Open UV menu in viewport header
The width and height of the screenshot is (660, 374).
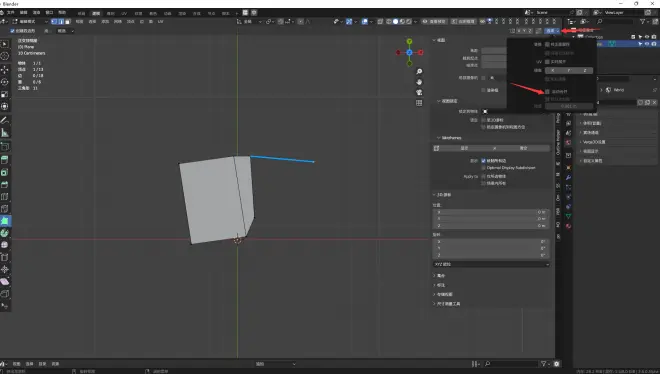point(160,21)
